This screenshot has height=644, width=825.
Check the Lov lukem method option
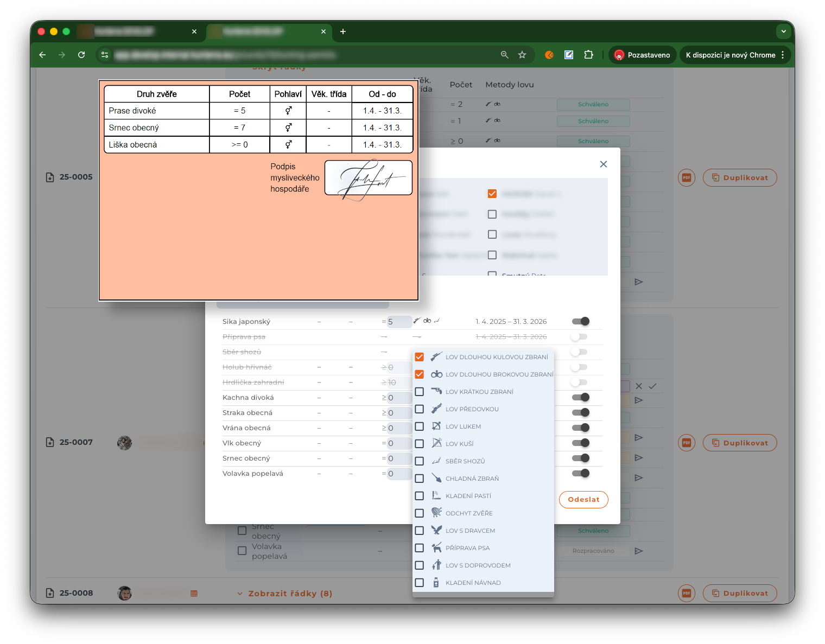pos(419,426)
